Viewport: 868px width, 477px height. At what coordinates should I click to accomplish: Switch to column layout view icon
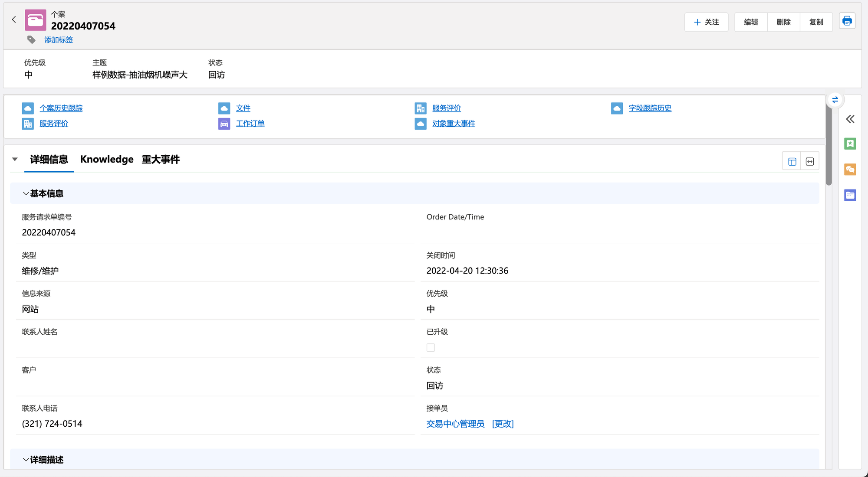(792, 161)
